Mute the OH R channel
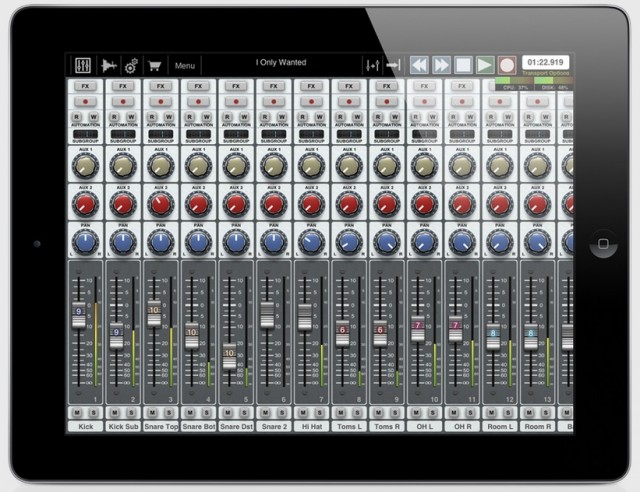640x492 pixels. click(x=453, y=412)
